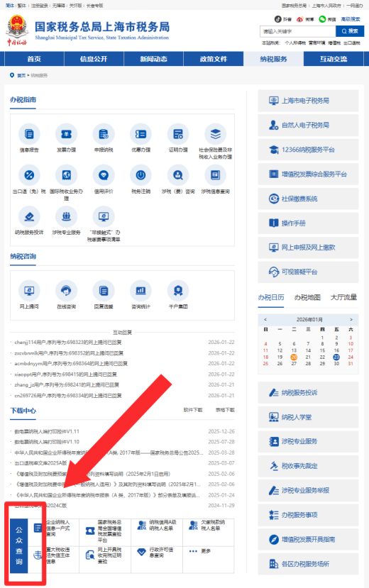This screenshot has width=369, height=588.
Task: Open the 国际税收业务办理 icon
Action: point(67,175)
